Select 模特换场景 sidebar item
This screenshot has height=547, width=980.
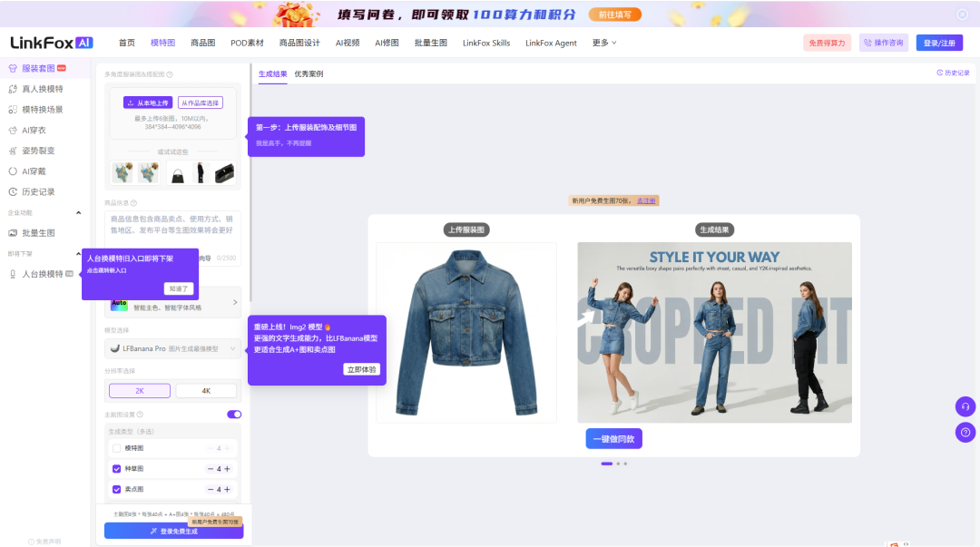click(35, 110)
